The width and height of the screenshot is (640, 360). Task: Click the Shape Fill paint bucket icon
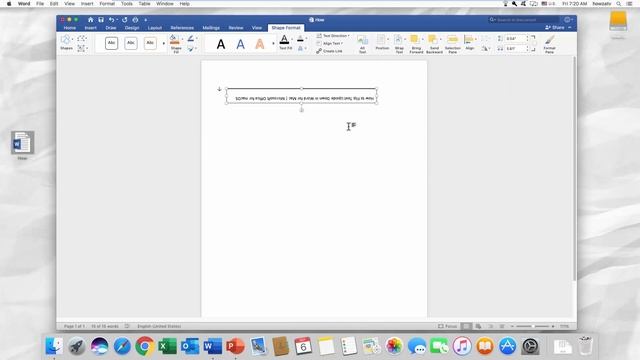174,39
